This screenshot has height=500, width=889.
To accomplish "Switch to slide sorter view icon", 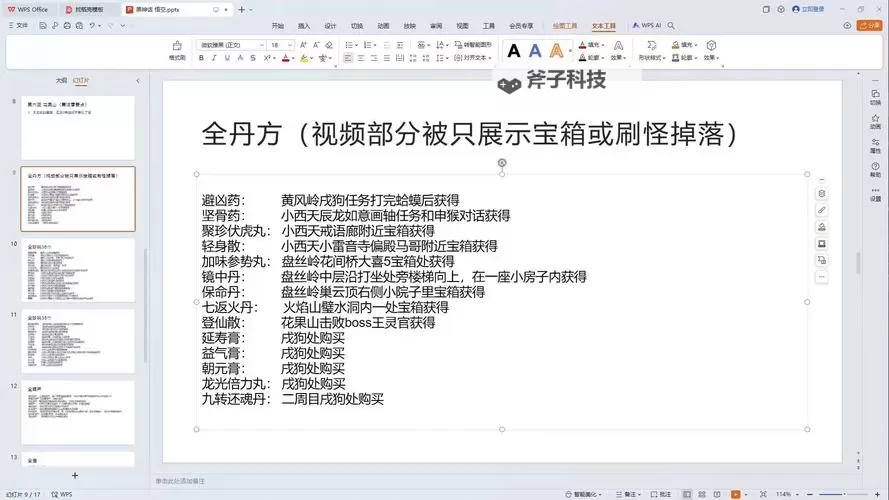I will tap(702, 494).
